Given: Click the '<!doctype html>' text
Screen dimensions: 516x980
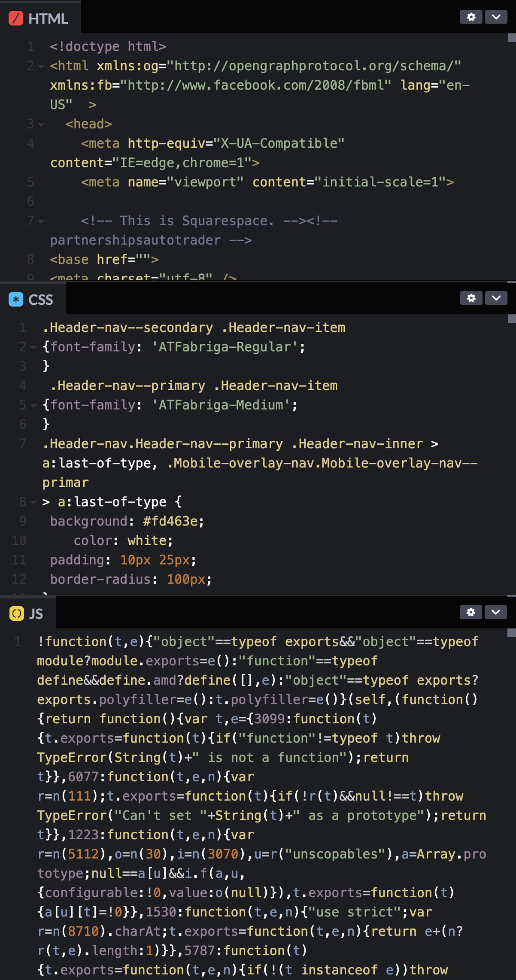Looking at the screenshot, I should 108,46.
